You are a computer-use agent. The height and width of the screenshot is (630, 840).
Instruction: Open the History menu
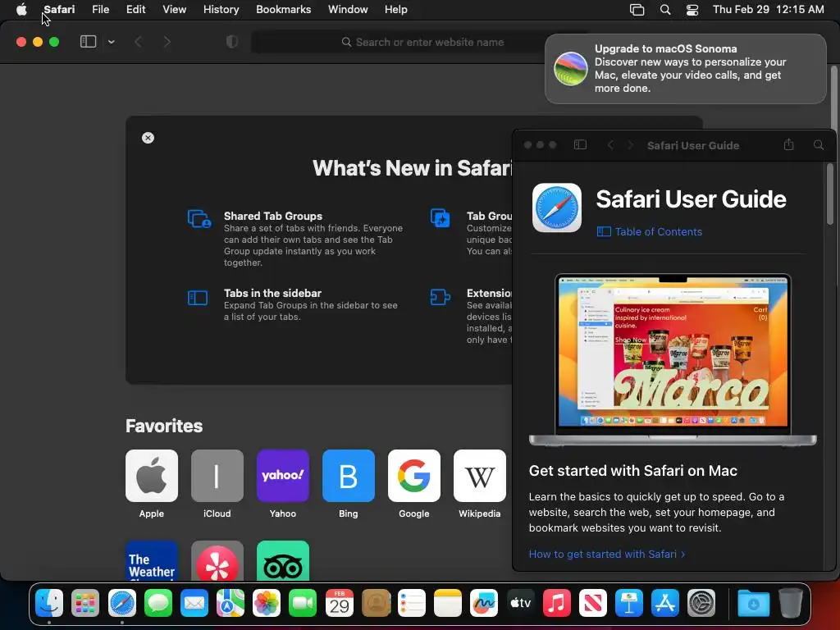[x=221, y=10]
